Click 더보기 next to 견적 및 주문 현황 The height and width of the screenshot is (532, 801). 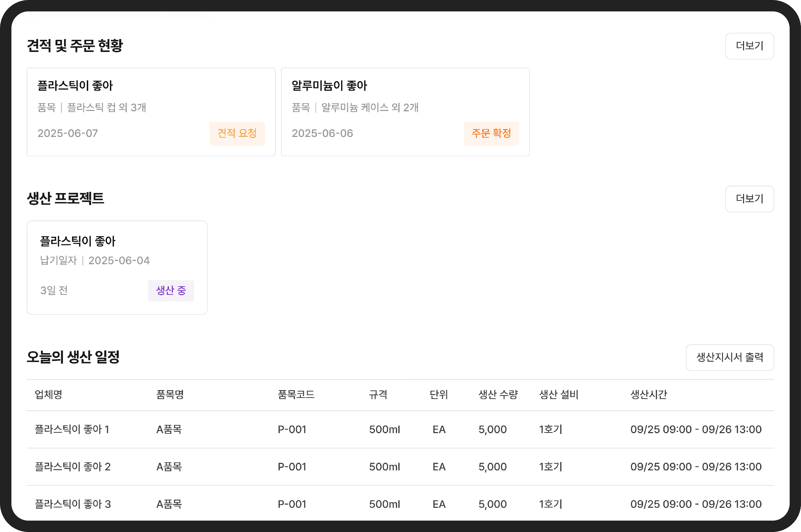(749, 46)
